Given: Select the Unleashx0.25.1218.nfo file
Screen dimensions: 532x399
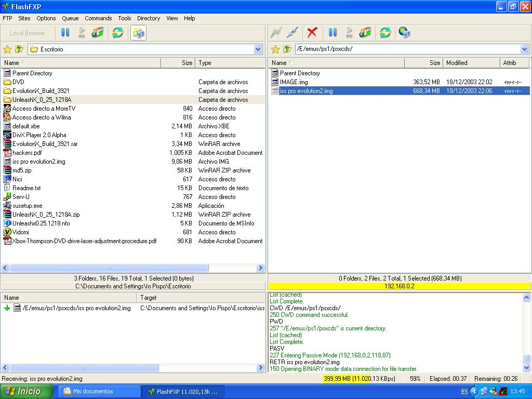Looking at the screenshot, I should coord(41,223).
